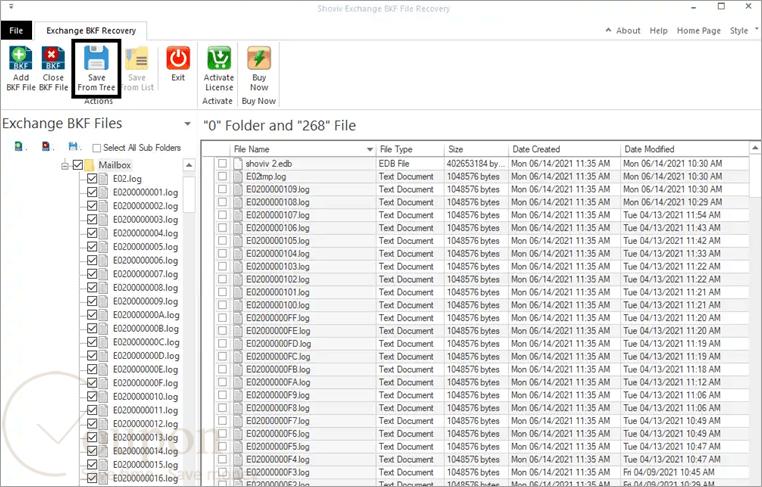Click the file icon next to E0200000109.log
762x487 pixels.
(238, 190)
